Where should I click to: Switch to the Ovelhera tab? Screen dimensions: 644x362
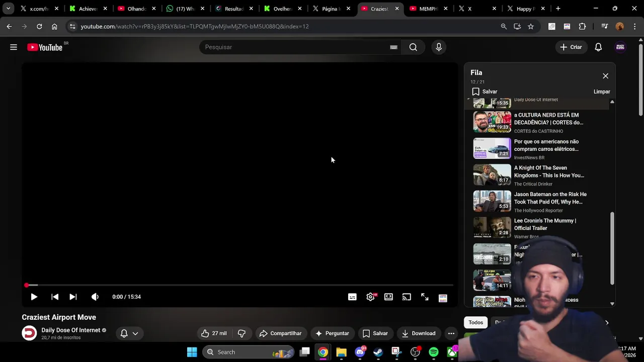[282, 9]
